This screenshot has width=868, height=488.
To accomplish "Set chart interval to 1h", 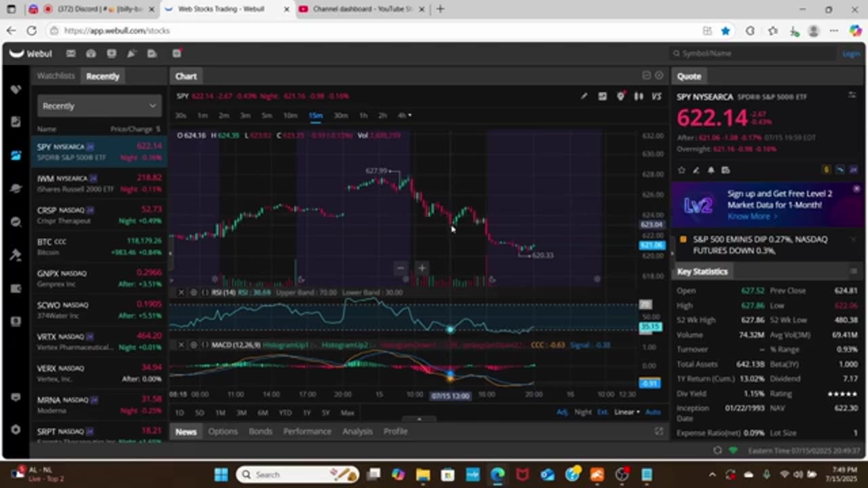I will click(x=363, y=115).
